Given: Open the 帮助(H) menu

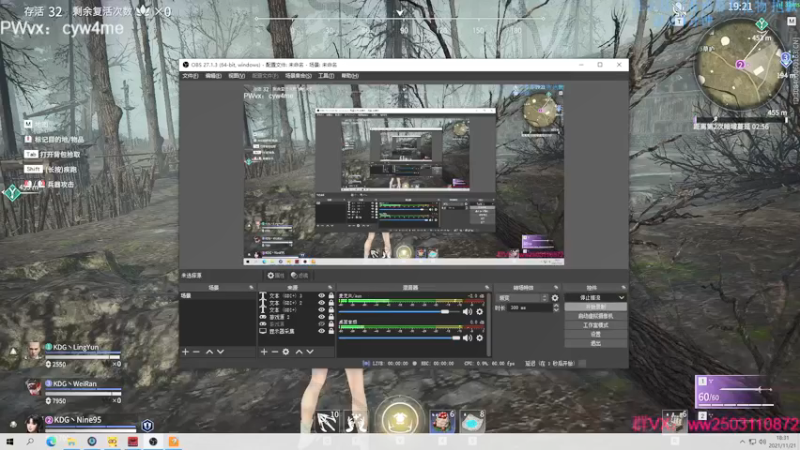Looking at the screenshot, I should click(x=349, y=76).
